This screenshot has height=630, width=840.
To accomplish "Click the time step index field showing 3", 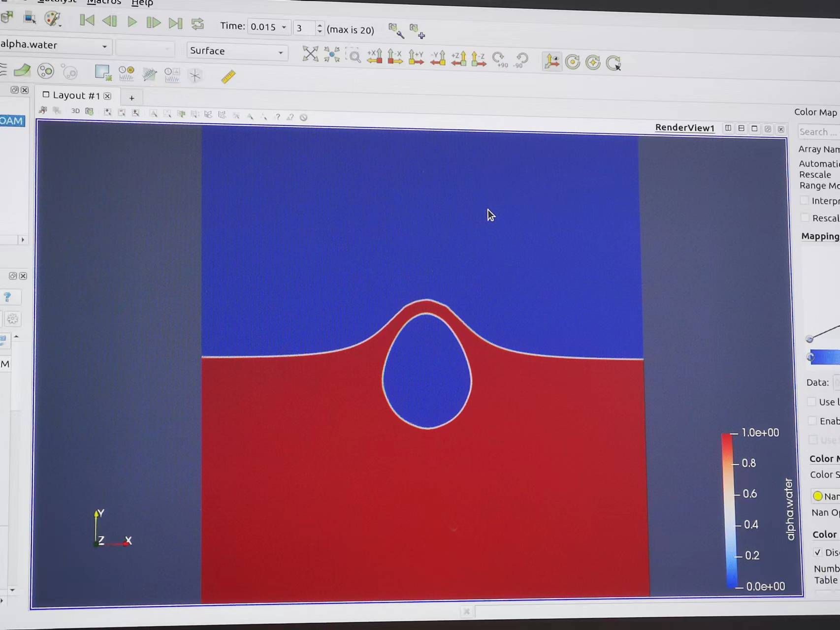I will coord(304,28).
